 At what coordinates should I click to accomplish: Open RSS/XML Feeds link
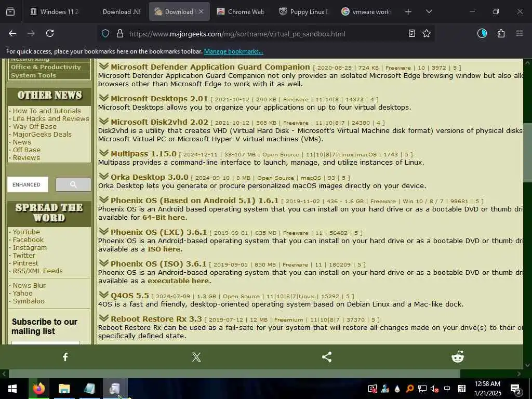[x=37, y=271]
